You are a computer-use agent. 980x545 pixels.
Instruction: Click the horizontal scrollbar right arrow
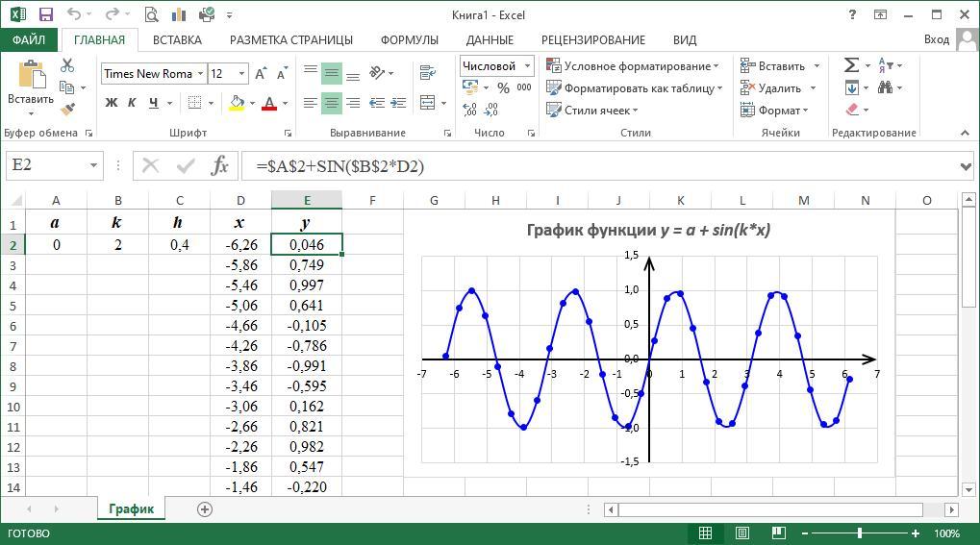[951, 510]
